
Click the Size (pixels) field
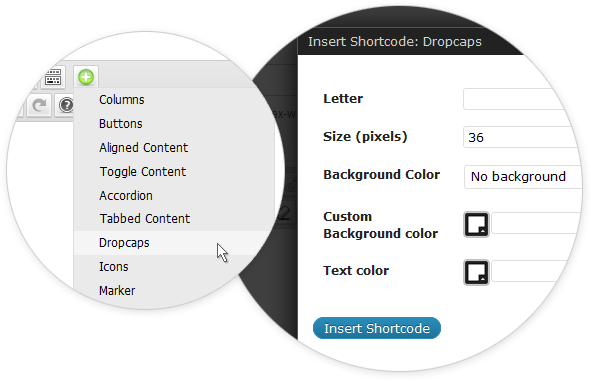pos(521,137)
